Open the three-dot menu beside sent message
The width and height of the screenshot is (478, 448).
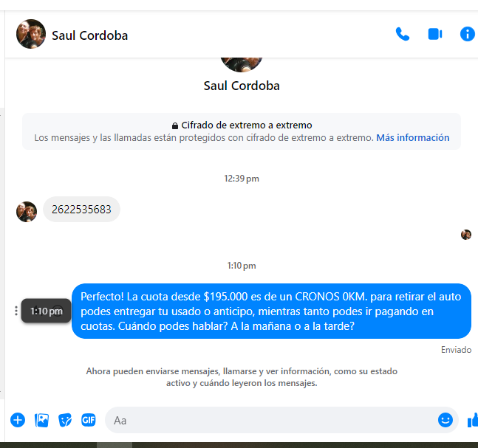(x=16, y=311)
